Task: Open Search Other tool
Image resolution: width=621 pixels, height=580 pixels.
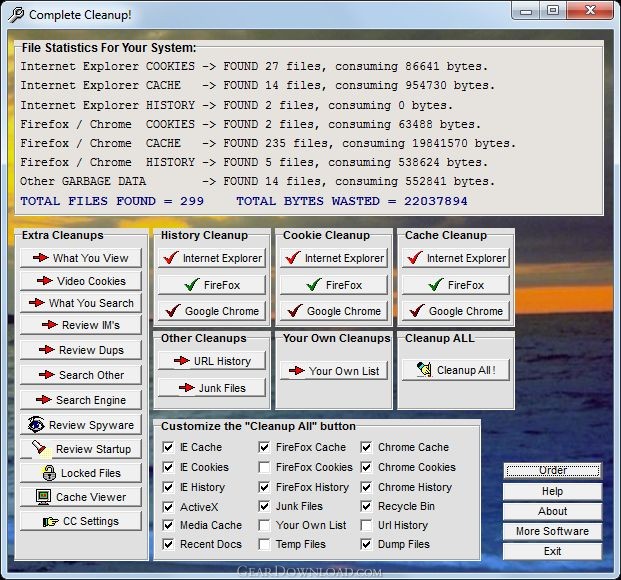Action: pos(81,375)
